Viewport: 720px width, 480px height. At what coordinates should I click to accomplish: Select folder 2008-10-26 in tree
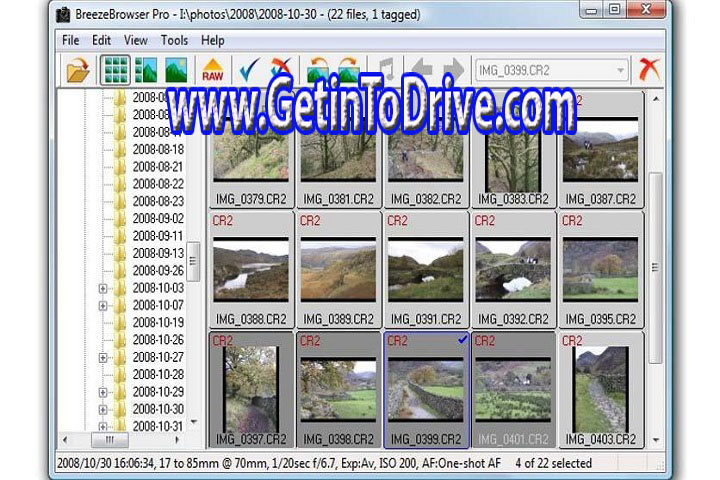[x=158, y=340]
